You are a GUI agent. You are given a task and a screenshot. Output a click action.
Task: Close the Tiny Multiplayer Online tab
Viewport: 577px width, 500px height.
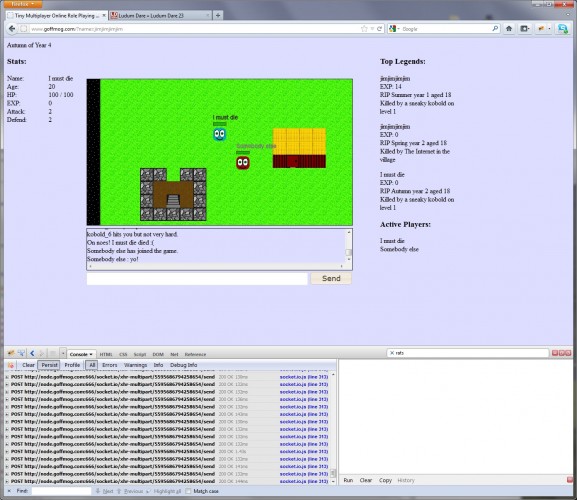[x=104, y=15]
